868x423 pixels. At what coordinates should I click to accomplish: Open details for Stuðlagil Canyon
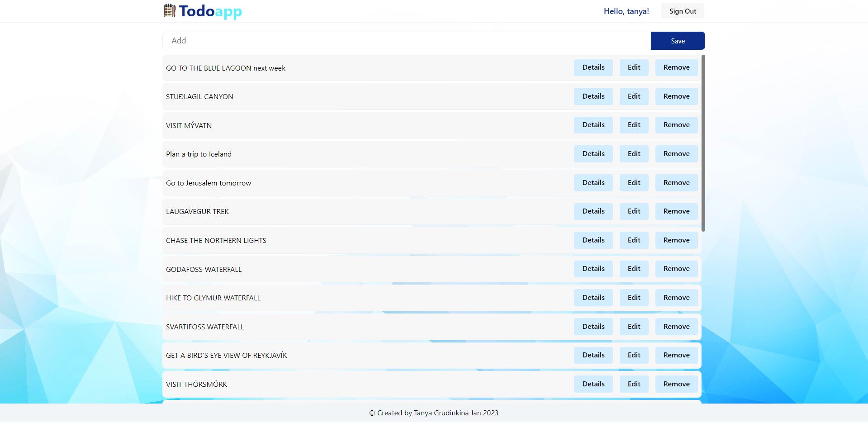point(593,96)
